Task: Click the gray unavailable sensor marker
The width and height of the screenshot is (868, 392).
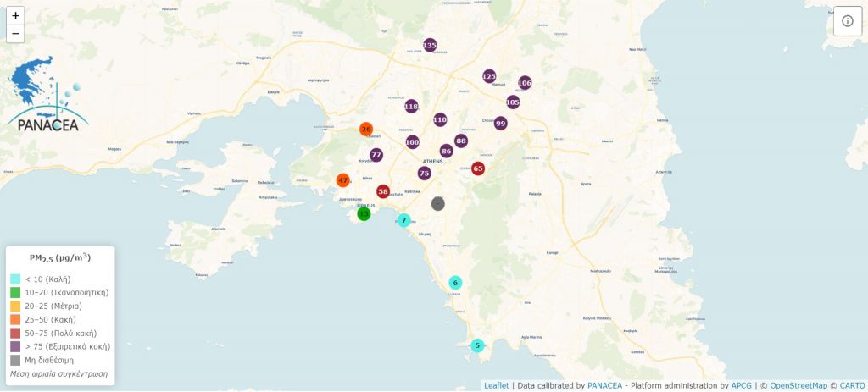Action: pos(437,203)
